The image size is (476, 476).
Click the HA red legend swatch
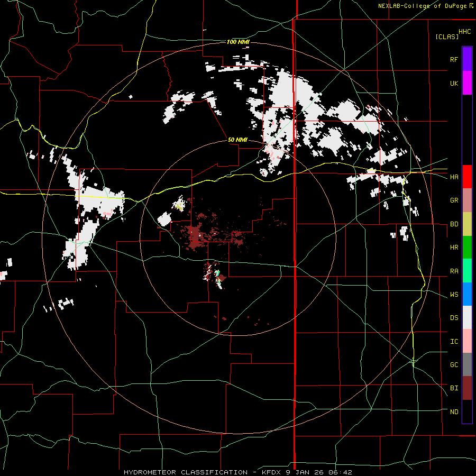[467, 177]
